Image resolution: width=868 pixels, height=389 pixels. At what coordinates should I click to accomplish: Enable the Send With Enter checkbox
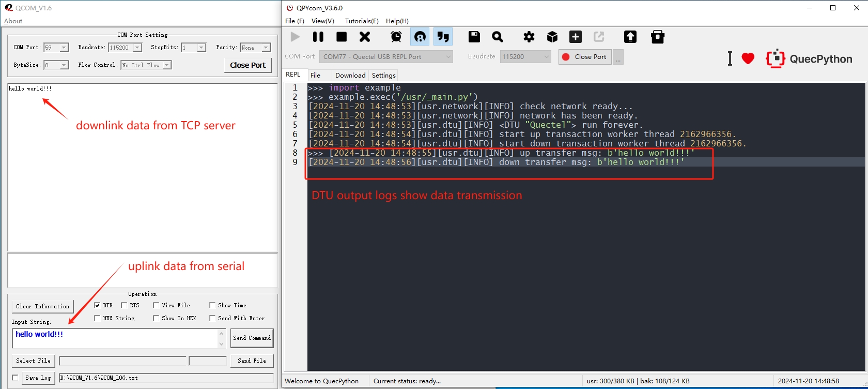coord(212,318)
